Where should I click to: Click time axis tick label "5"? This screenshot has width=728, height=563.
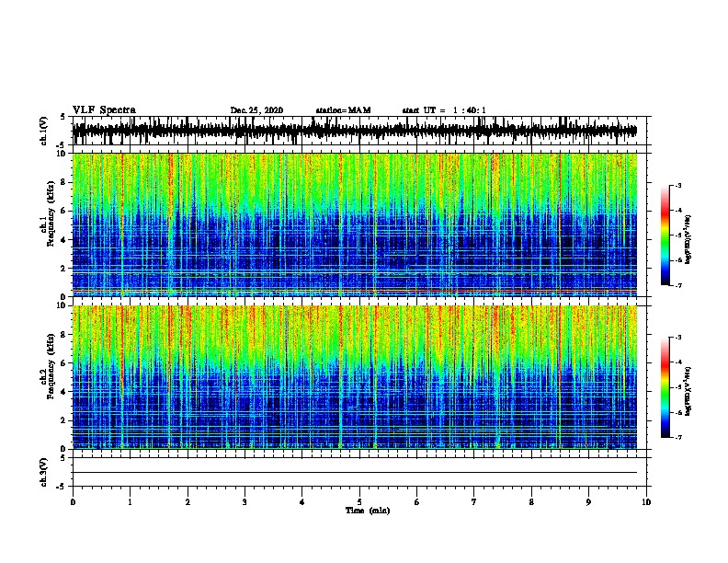click(359, 502)
